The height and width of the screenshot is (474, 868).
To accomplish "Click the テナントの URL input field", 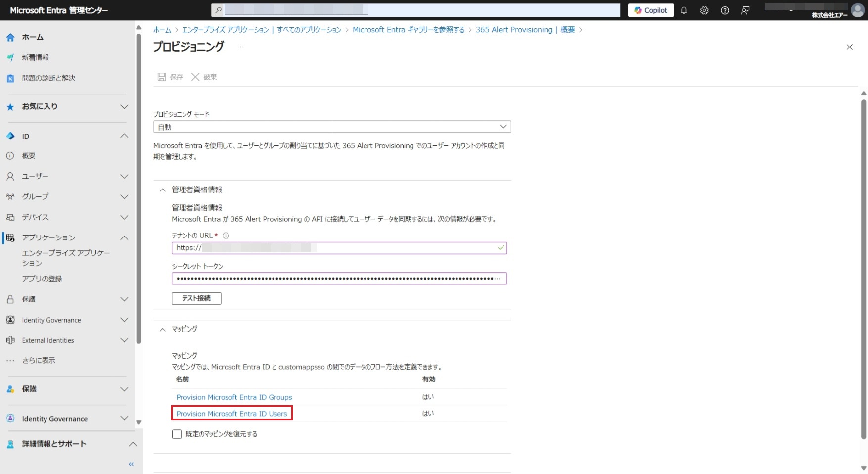I will coord(339,248).
